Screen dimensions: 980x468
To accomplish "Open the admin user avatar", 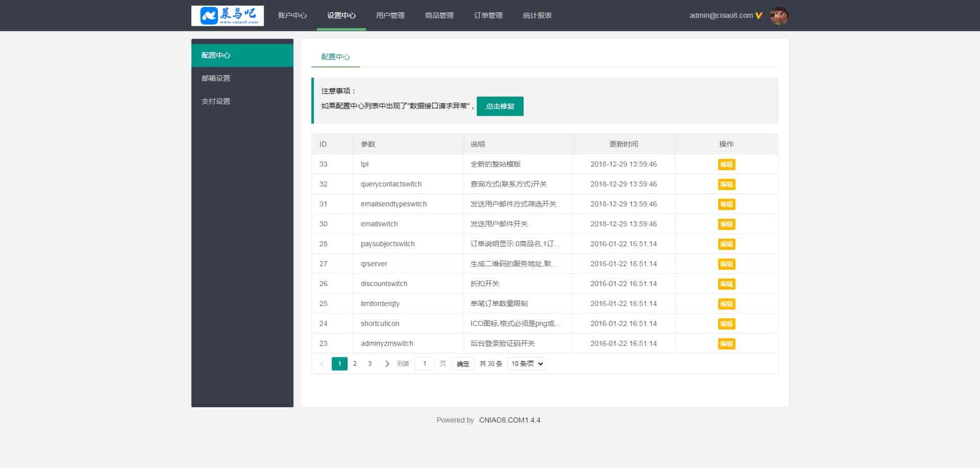I will coord(779,16).
